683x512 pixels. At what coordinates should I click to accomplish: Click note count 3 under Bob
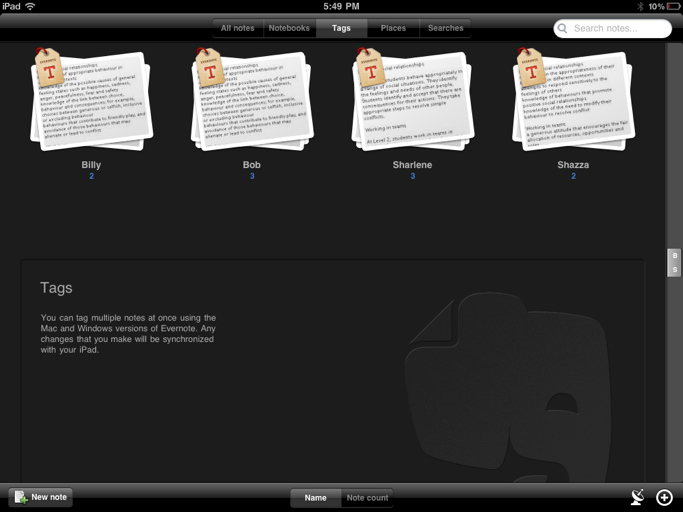point(252,176)
